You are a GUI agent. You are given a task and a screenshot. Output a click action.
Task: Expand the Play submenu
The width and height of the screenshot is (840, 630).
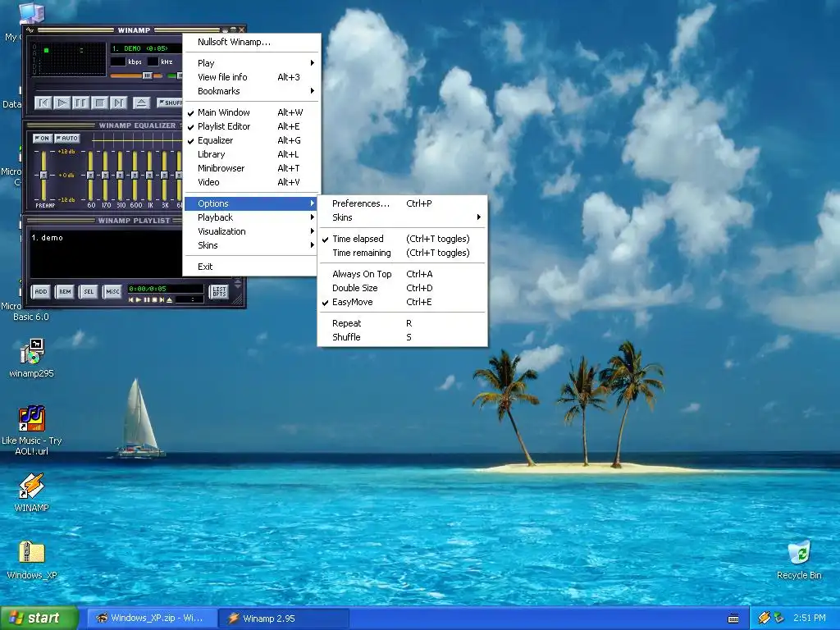(251, 63)
